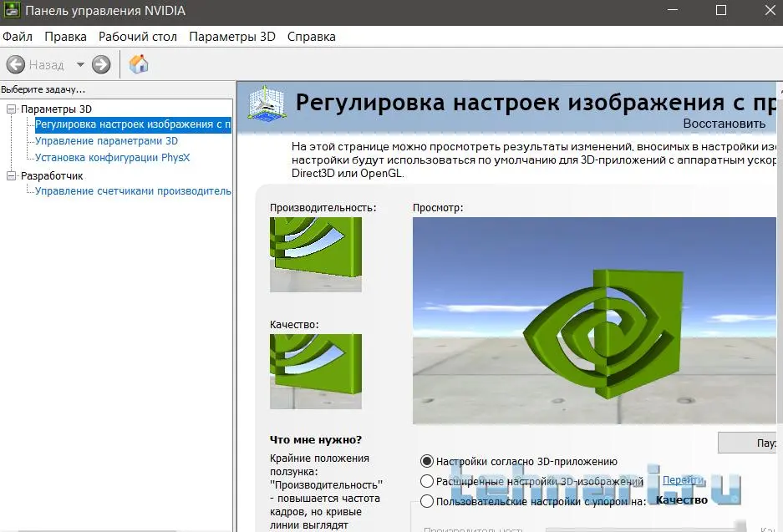Click the Home house icon in toolbar
Image resolution: width=783 pixels, height=532 pixels.
(139, 64)
